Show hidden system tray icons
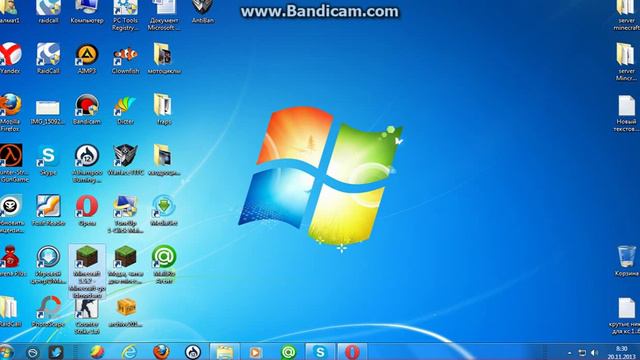This screenshot has height=360, width=640. [569, 353]
